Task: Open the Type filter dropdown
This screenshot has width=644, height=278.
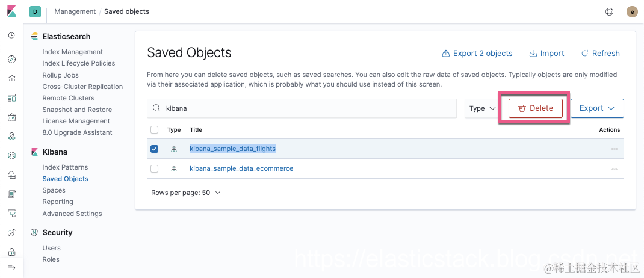Action: pyautogui.click(x=482, y=108)
